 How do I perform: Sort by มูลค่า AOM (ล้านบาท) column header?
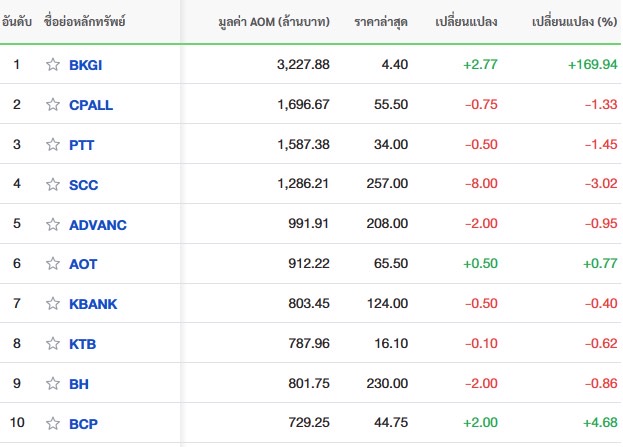pos(274,21)
